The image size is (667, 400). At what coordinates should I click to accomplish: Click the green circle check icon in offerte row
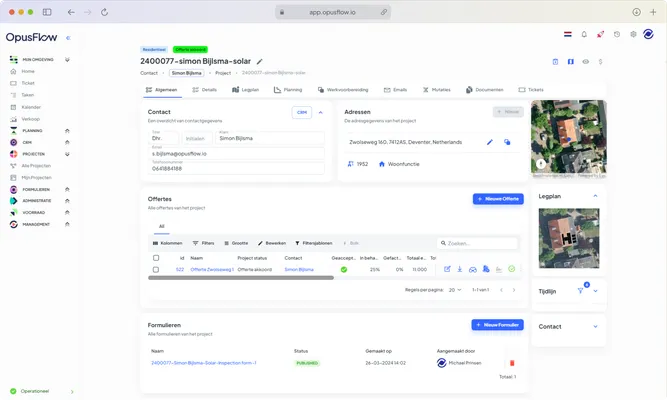coord(512,269)
